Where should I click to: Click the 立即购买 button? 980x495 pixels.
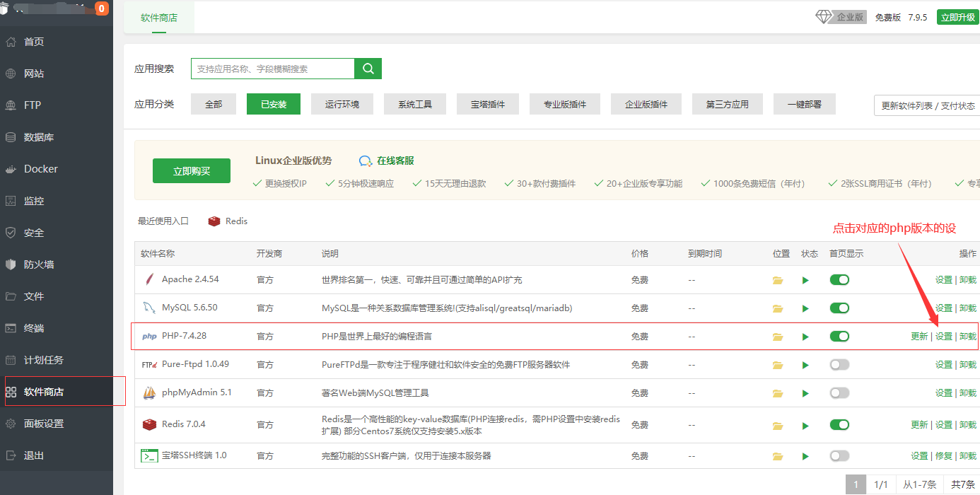192,171
